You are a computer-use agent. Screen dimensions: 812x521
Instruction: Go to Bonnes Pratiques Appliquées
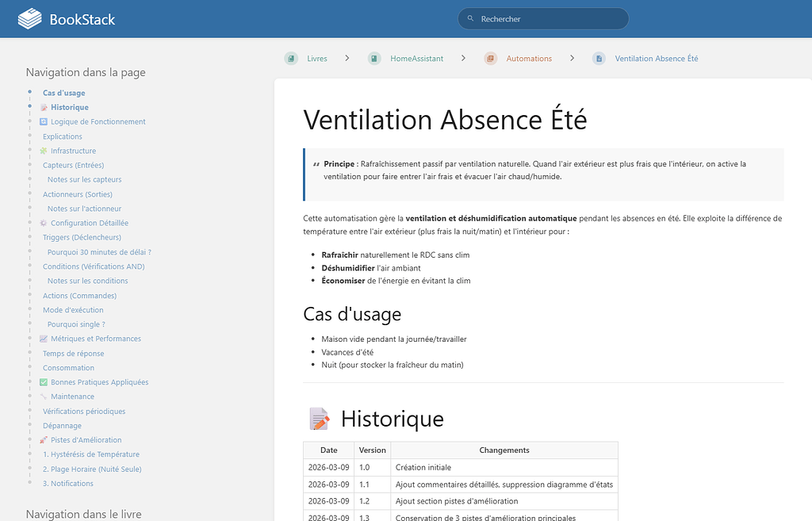(99, 382)
